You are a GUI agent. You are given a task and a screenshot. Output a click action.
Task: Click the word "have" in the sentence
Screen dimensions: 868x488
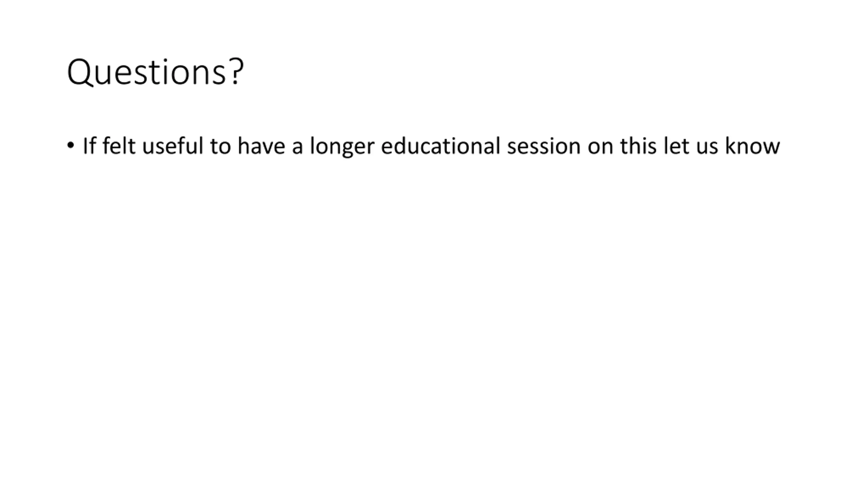click(261, 146)
